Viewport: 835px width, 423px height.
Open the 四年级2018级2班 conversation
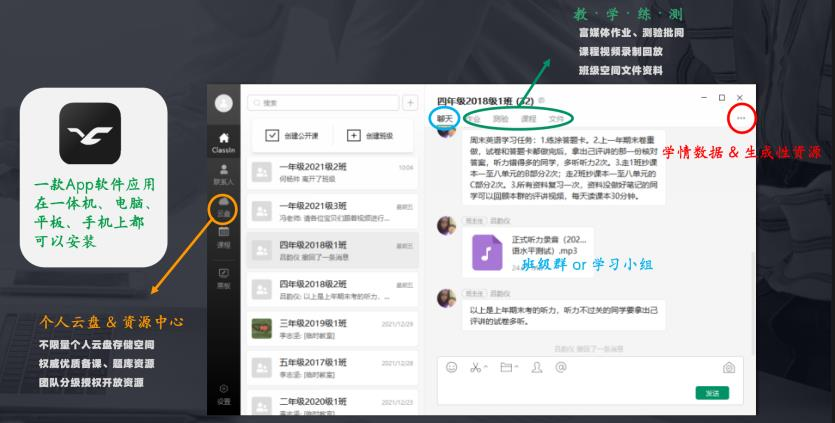[332, 290]
